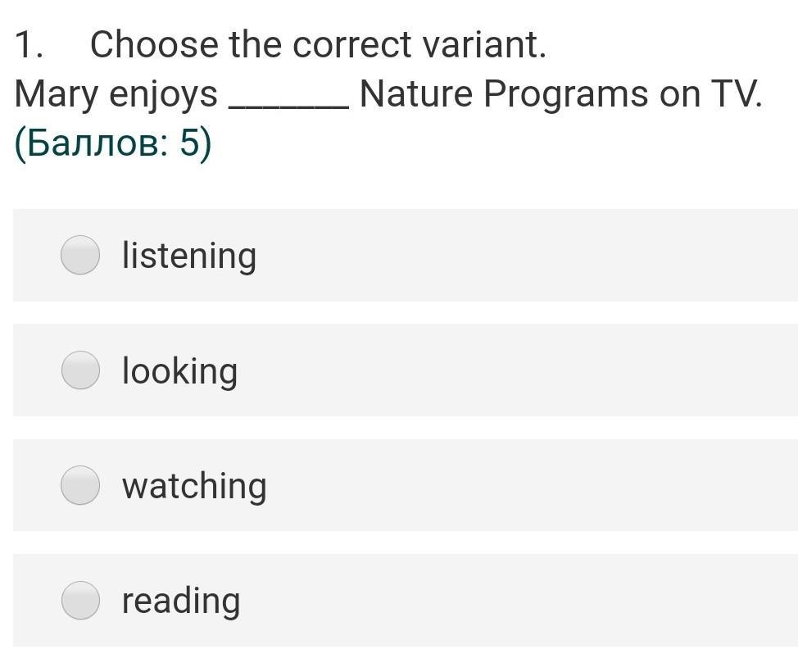Click the words "Mary enjoys"
This screenshot has width=798, height=672.
[x=116, y=95]
